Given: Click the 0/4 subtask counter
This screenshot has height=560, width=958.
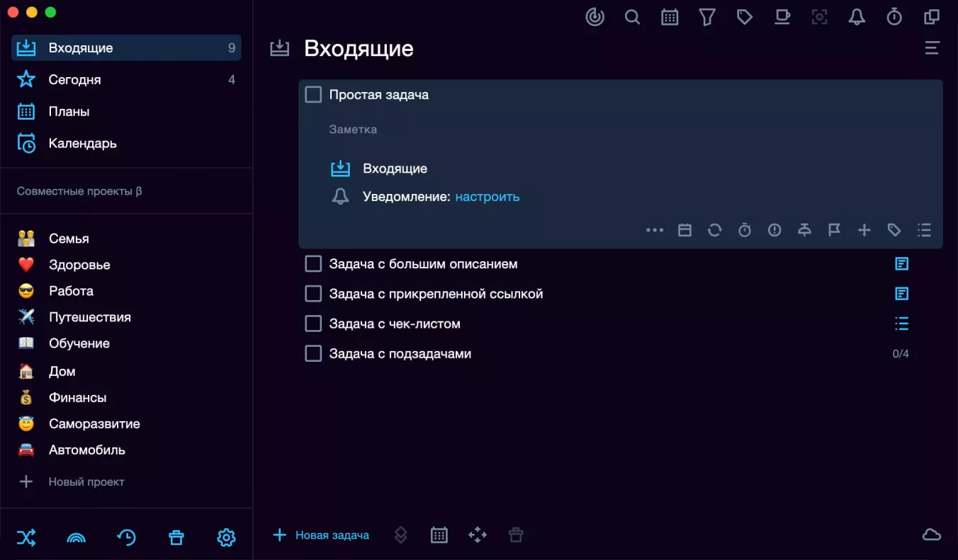Looking at the screenshot, I should point(901,353).
